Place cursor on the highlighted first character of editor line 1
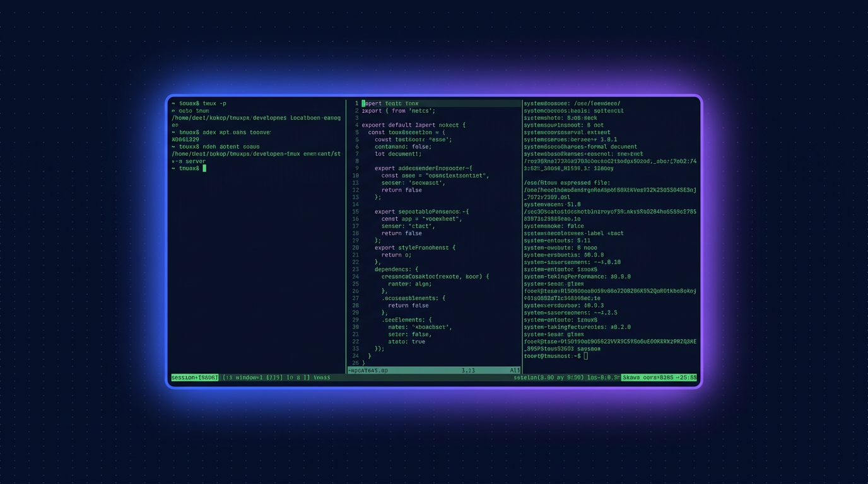The image size is (868, 484). coord(363,103)
